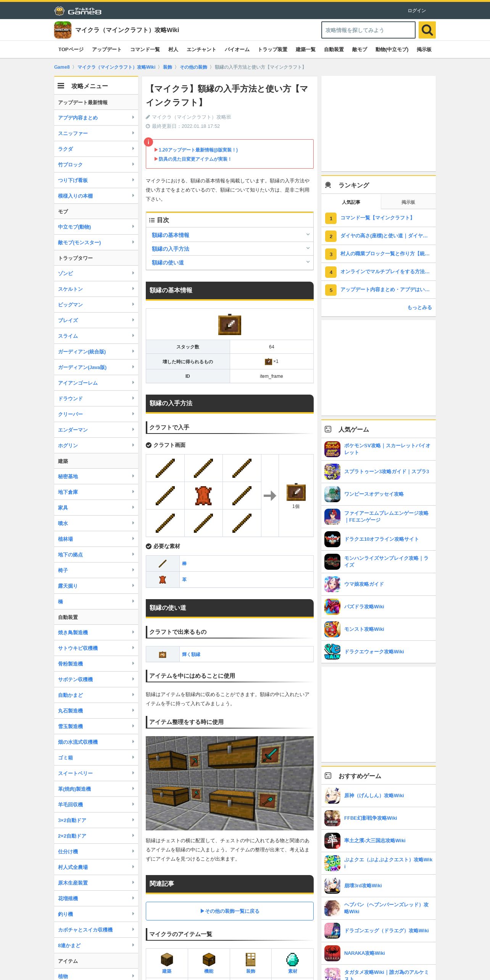Expand 額縁の基本情報 table of contents entry
Image resolution: width=490 pixels, height=980 pixels.
coord(230,235)
